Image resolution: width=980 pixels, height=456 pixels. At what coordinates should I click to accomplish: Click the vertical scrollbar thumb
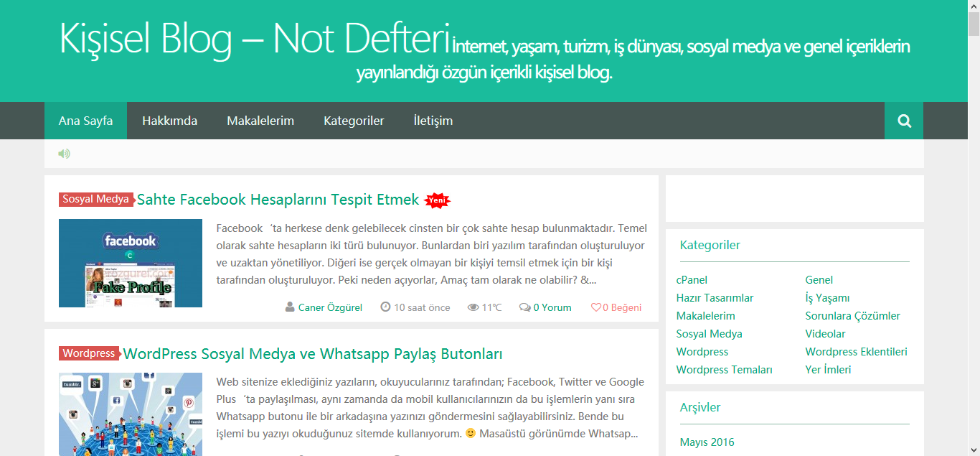[x=974, y=24]
